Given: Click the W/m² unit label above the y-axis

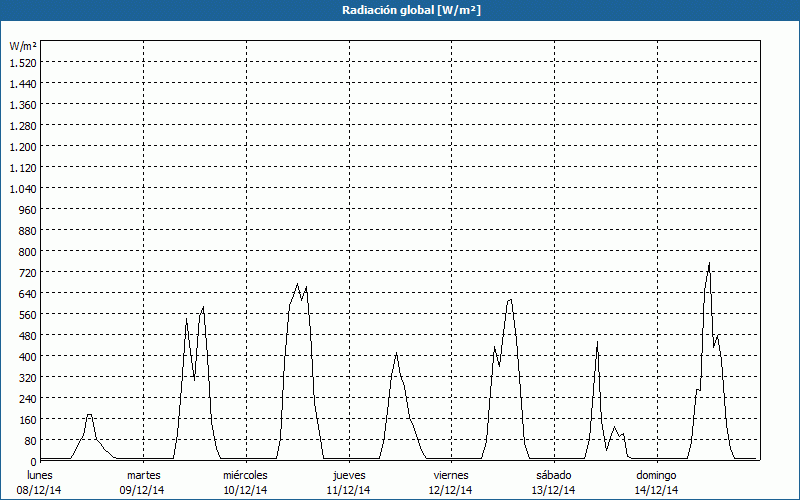Looking at the screenshot, I should tap(23, 46).
